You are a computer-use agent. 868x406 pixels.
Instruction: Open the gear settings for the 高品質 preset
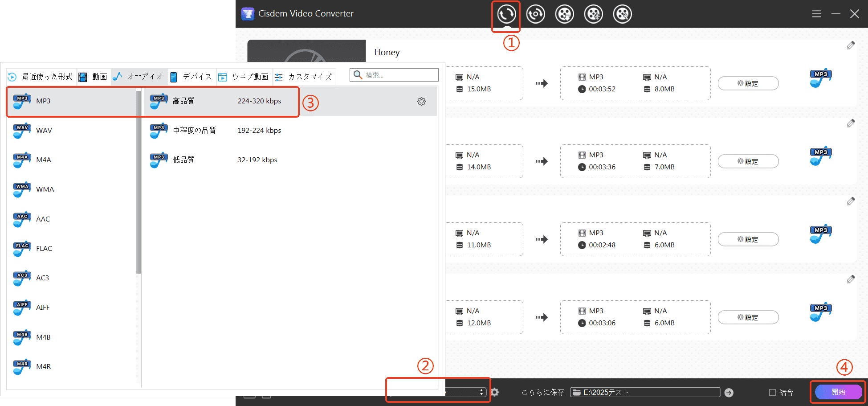[421, 102]
